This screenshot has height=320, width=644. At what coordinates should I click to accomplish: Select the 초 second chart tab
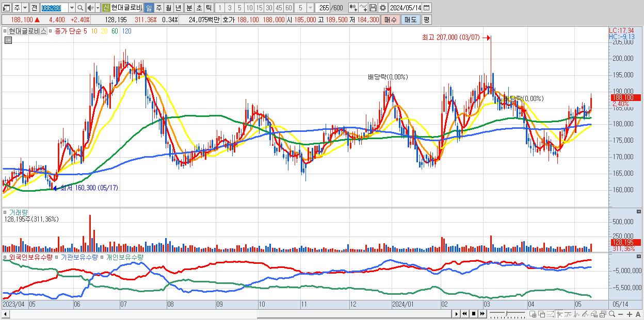pos(199,8)
